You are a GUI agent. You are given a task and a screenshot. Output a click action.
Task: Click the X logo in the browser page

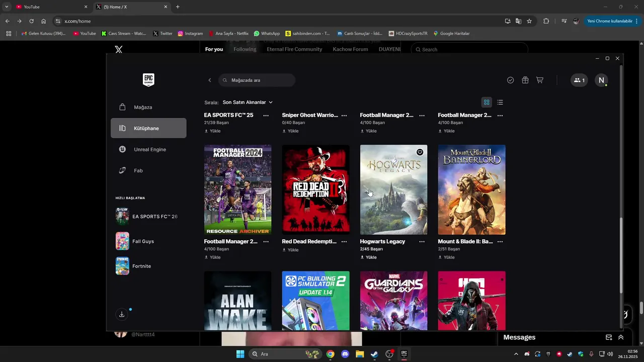point(118,49)
